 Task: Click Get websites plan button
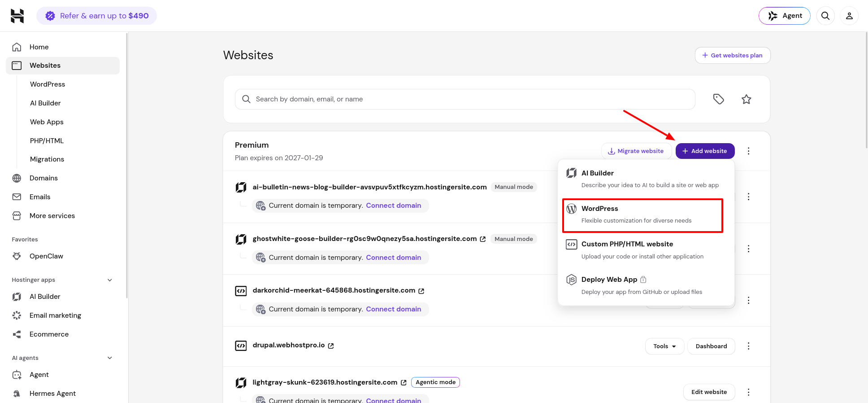pyautogui.click(x=733, y=55)
